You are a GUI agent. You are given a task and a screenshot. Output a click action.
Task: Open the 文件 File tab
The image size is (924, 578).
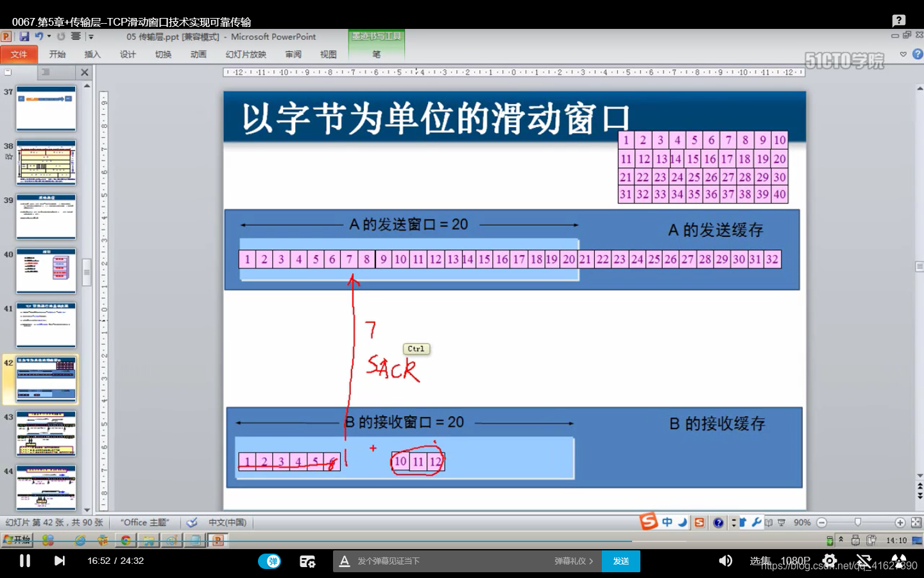(19, 55)
